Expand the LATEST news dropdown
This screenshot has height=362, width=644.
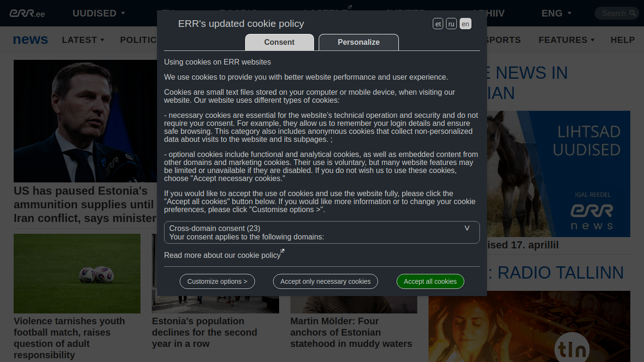(x=83, y=40)
